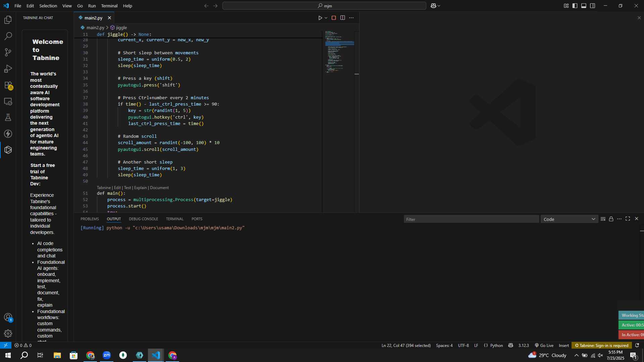Switch to the Problems panel tab

point(90,219)
